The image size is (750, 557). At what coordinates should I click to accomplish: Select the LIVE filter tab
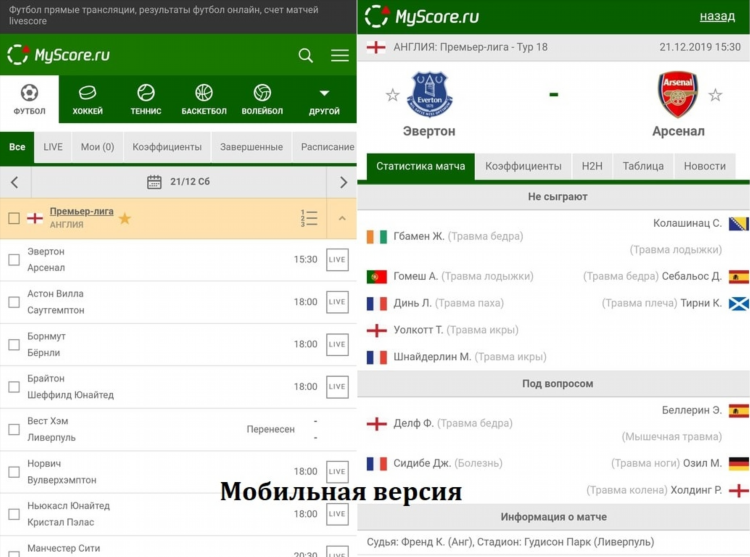[x=53, y=147]
